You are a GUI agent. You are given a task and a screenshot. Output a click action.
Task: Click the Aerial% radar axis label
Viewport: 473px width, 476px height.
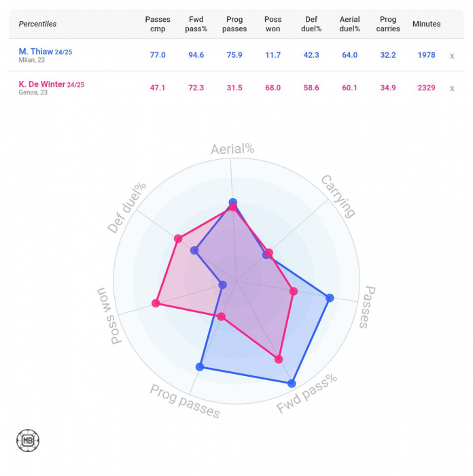[x=231, y=150]
